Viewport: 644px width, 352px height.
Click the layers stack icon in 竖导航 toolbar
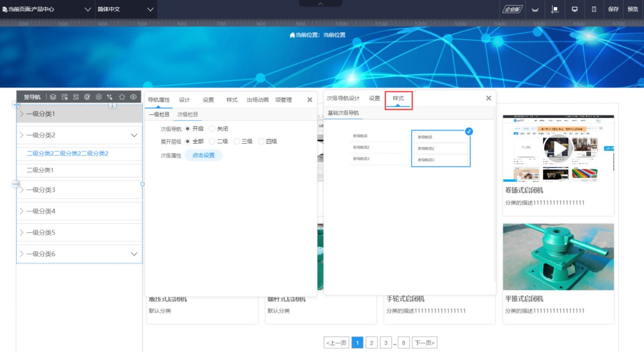tap(53, 97)
